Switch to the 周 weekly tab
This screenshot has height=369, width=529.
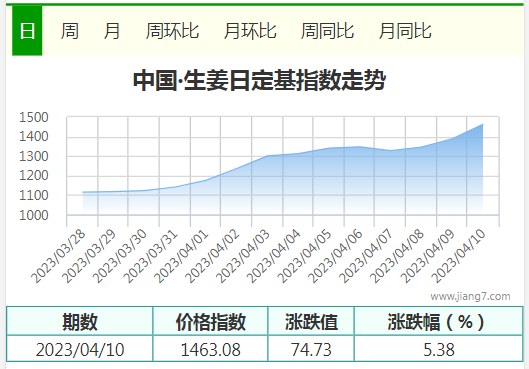coord(69,31)
